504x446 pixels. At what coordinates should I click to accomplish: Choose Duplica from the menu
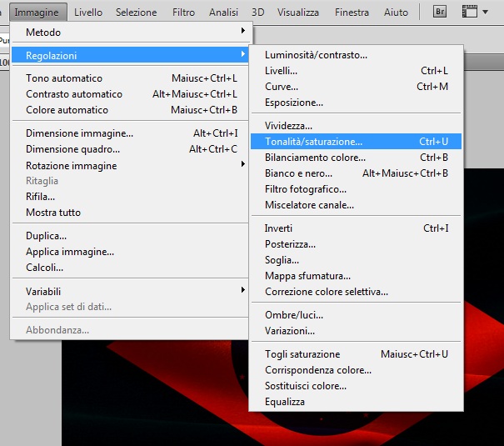(x=130, y=236)
